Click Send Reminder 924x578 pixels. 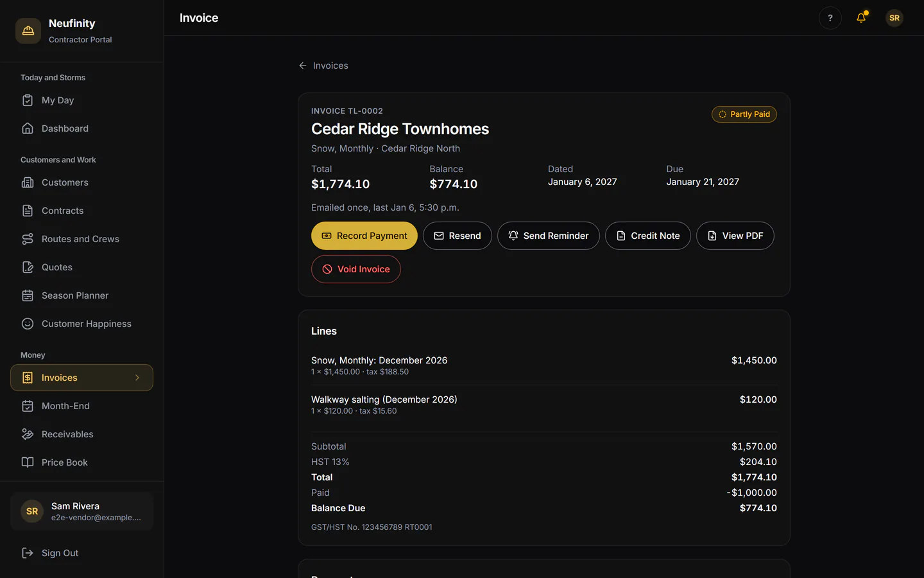point(549,236)
